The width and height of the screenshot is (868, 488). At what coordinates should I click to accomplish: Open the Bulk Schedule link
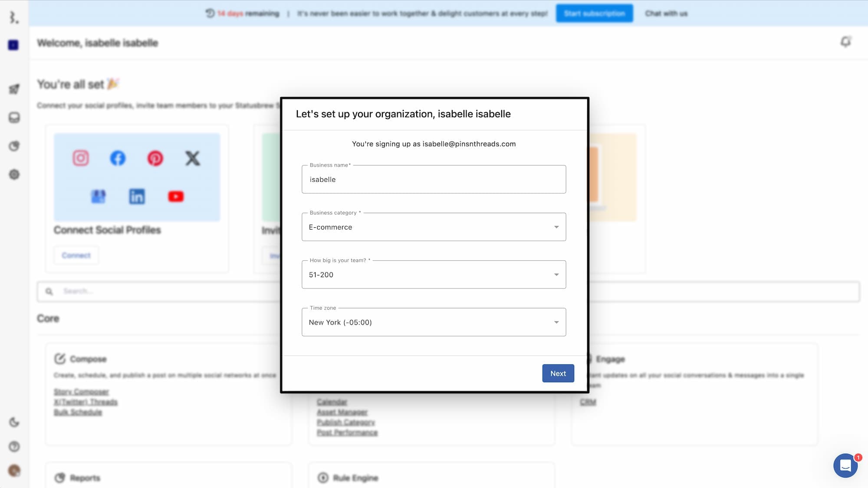78,412
